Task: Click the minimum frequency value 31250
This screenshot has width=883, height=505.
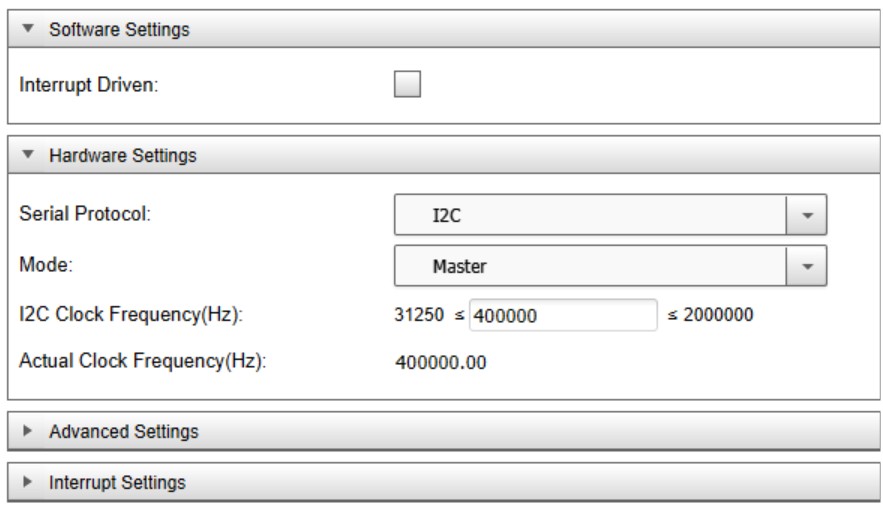Action: [x=417, y=315]
